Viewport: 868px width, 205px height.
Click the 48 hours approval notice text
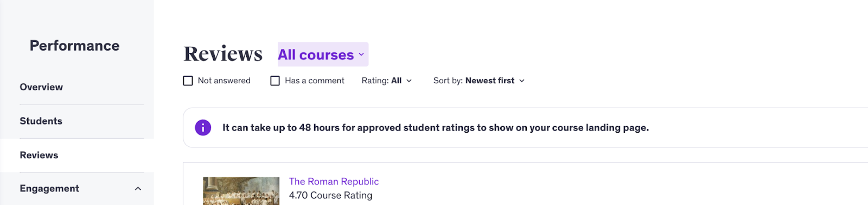pyautogui.click(x=436, y=128)
